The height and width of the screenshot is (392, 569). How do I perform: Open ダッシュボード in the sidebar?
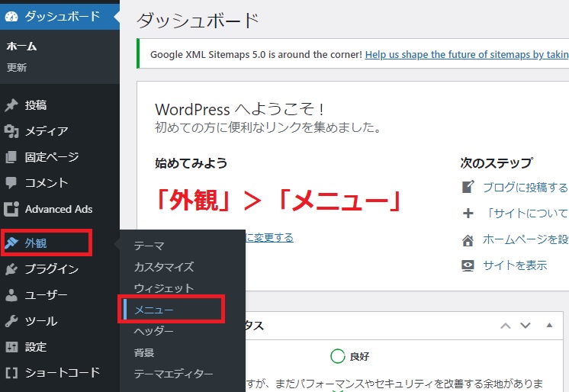click(x=60, y=16)
